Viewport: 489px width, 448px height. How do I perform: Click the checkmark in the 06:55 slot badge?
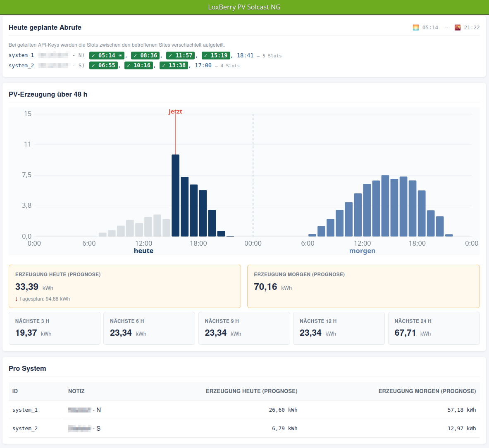pyautogui.click(x=93, y=65)
